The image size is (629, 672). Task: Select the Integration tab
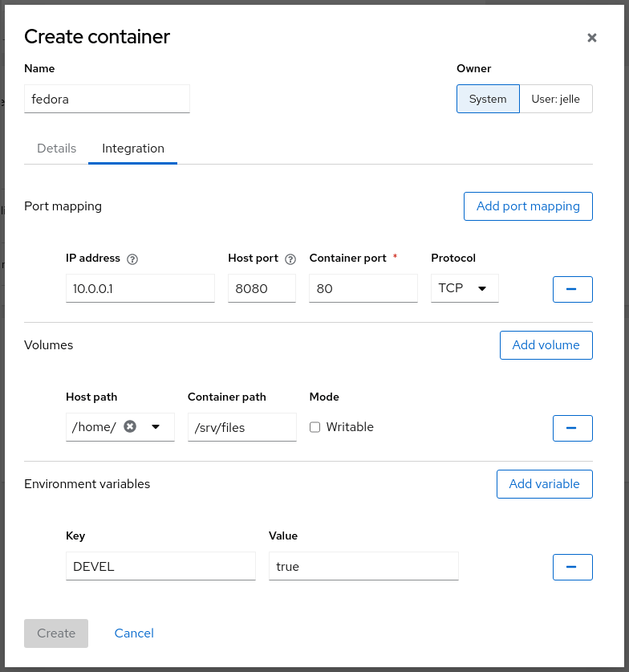pos(133,149)
